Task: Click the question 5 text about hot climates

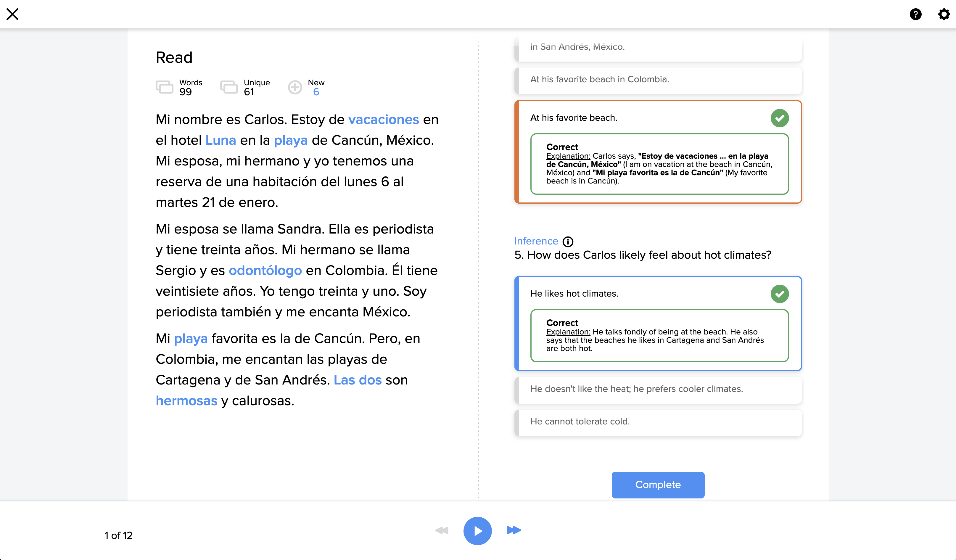Action: [x=643, y=255]
